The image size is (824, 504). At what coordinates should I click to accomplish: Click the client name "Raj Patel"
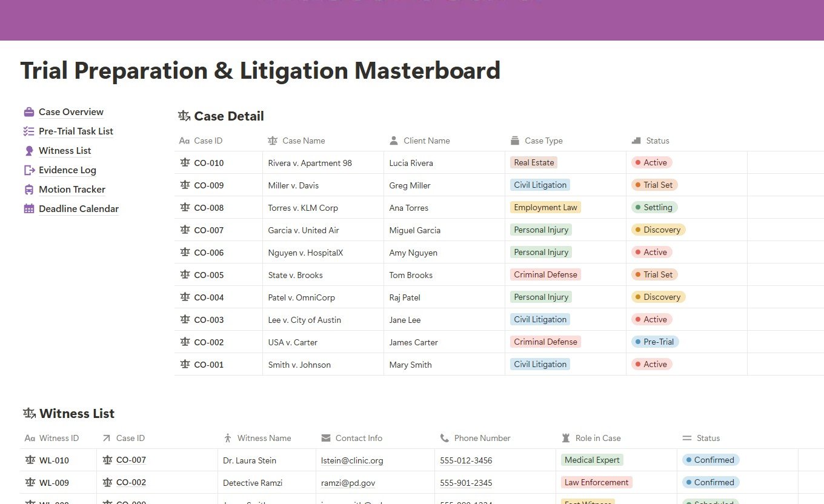[405, 297]
